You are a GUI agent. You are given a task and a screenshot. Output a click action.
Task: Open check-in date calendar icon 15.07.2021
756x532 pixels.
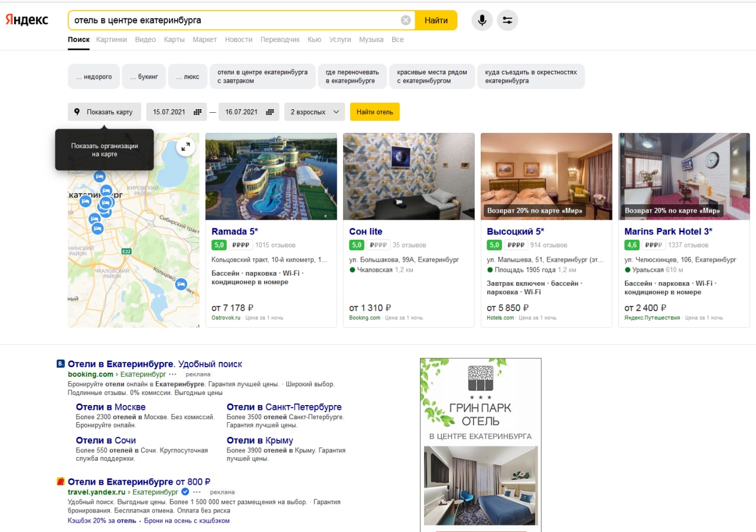pos(197,112)
